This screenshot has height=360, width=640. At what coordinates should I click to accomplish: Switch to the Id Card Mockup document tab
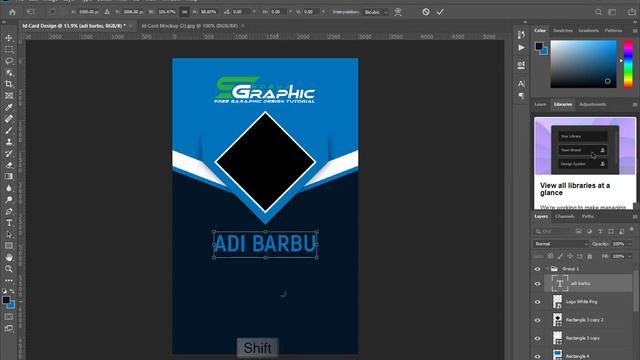pos(189,26)
